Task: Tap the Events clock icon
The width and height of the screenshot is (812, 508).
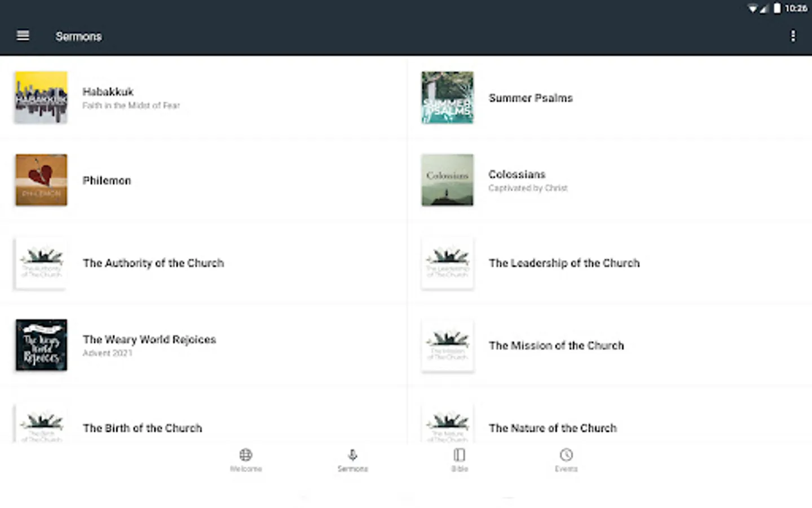Action: [x=566, y=455]
